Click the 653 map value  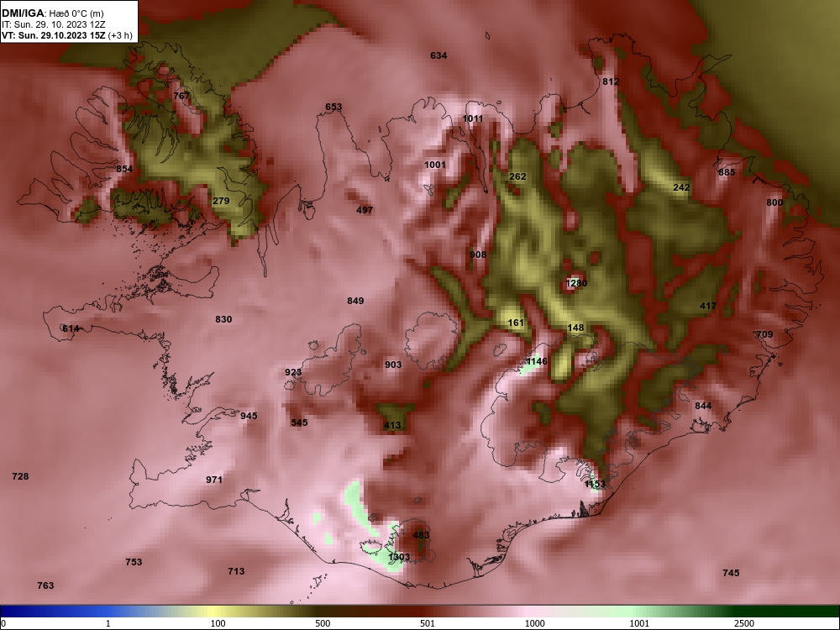coord(333,108)
